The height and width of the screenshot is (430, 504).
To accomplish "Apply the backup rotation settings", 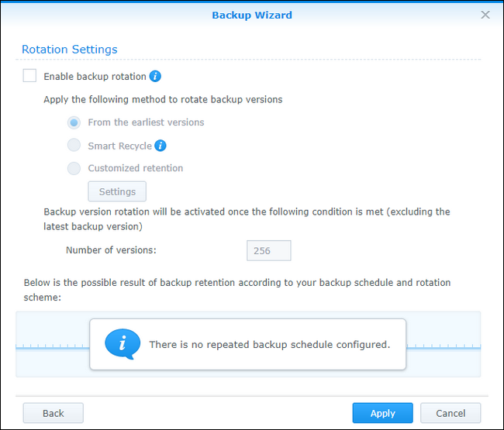I will coord(382,413).
